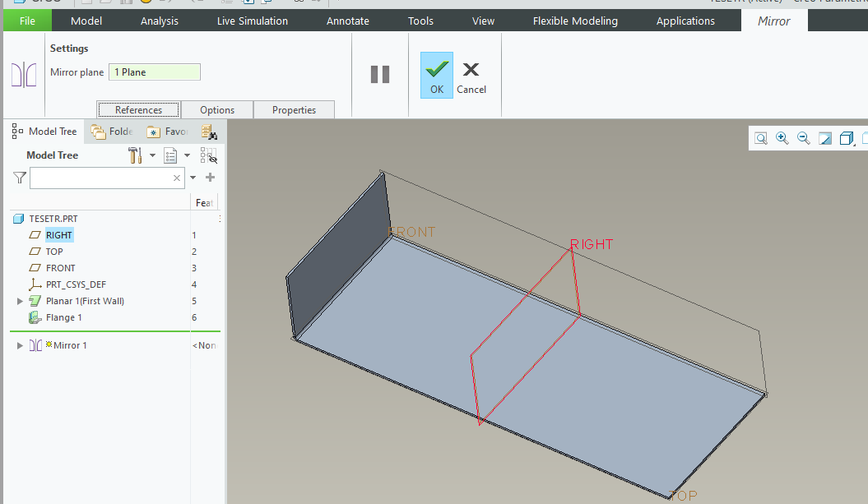Select the Refit zoom tool icon
Image resolution: width=868 pixels, height=504 pixels.
[761, 138]
